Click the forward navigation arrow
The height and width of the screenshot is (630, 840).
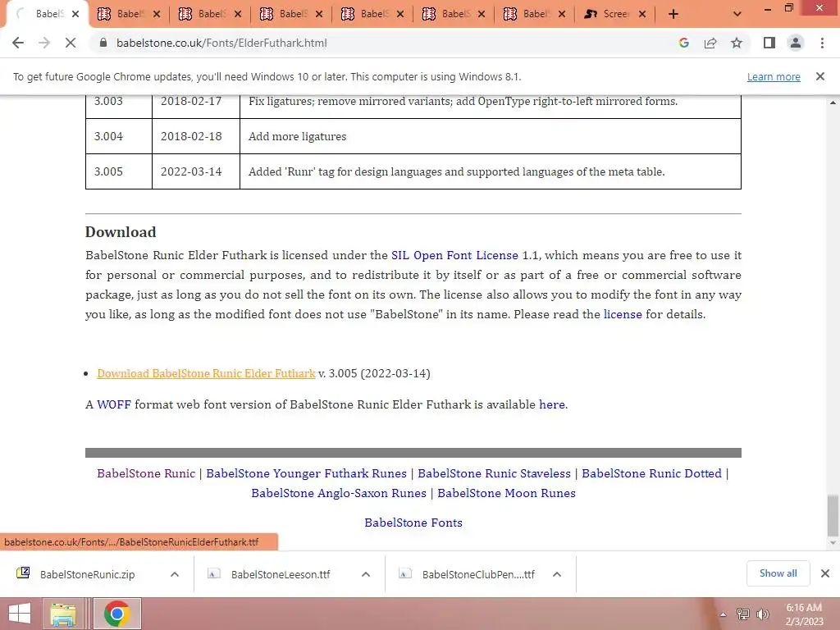point(44,43)
